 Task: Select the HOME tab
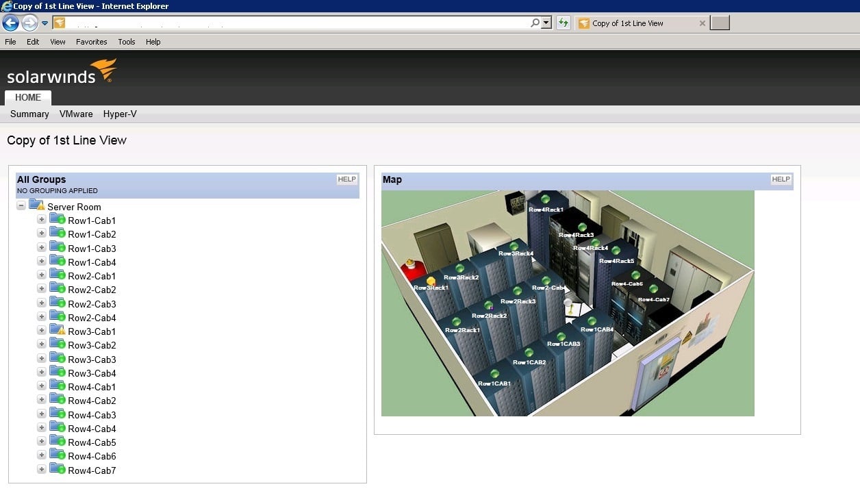tap(28, 97)
